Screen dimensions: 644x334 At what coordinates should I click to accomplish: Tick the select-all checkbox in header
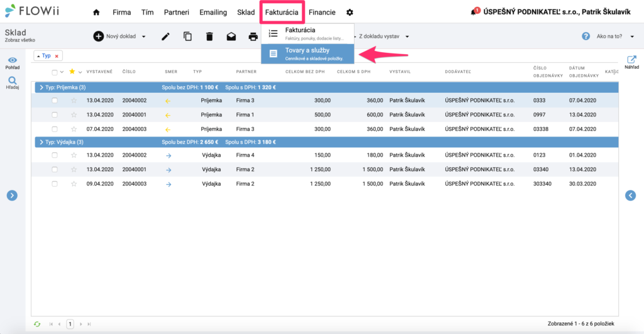pos(54,72)
